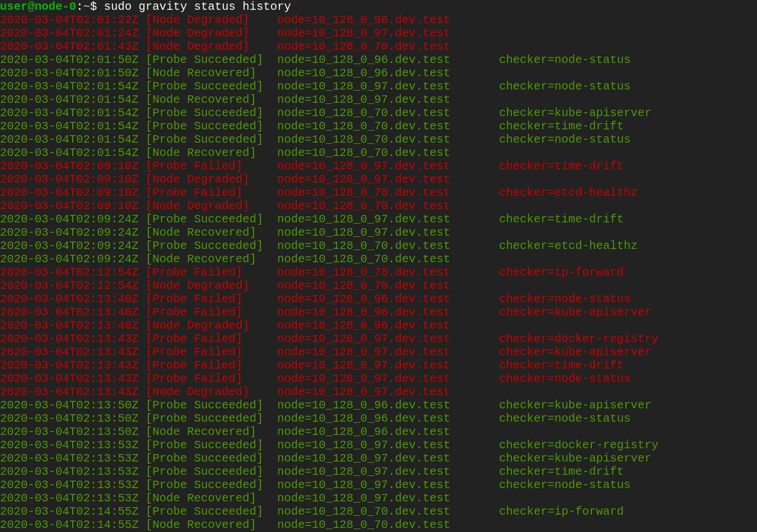Viewport: 757px width, 532px height.
Task: Click 'checker=time-drift' in the 02:09:10Z failed row
Action: pos(561,166)
